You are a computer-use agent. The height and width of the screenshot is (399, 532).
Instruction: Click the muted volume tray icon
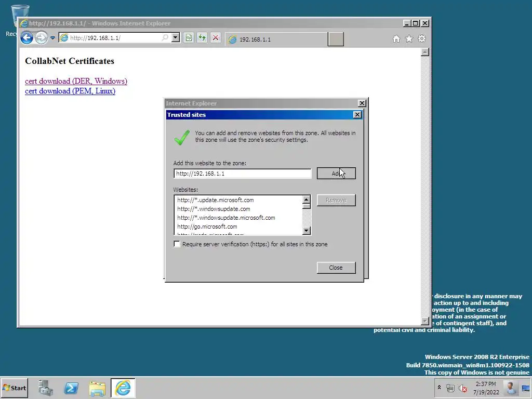(x=463, y=388)
